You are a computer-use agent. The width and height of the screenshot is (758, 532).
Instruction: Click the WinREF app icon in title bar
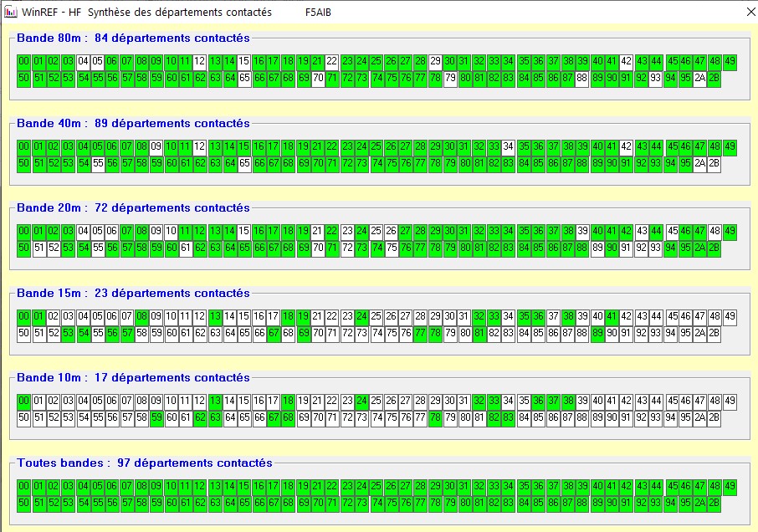[10, 13]
